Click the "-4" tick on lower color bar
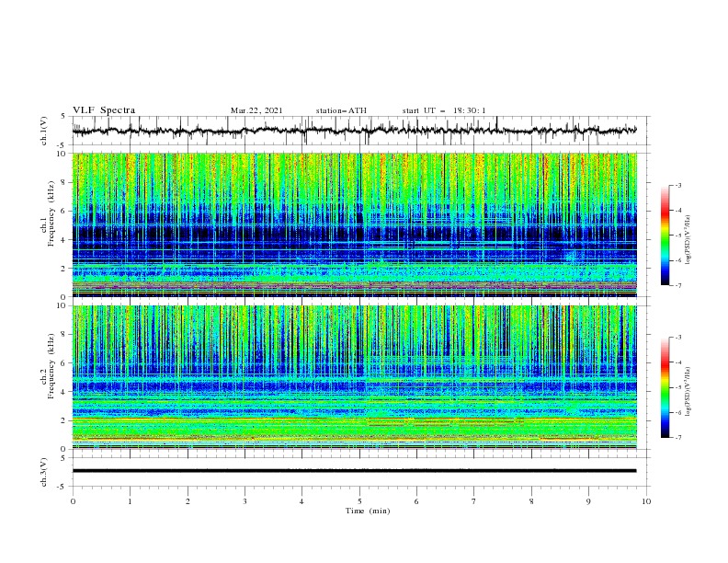The height and width of the screenshot is (563, 728). [x=677, y=362]
